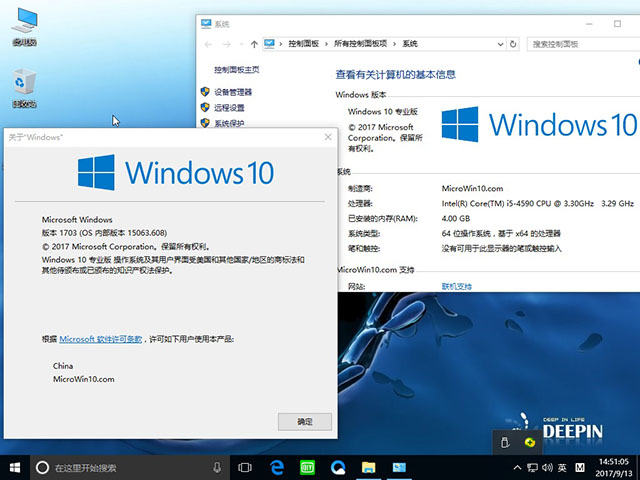Open 远程设置 in the sidebar
Screen dimensions: 640x480
click(x=229, y=108)
